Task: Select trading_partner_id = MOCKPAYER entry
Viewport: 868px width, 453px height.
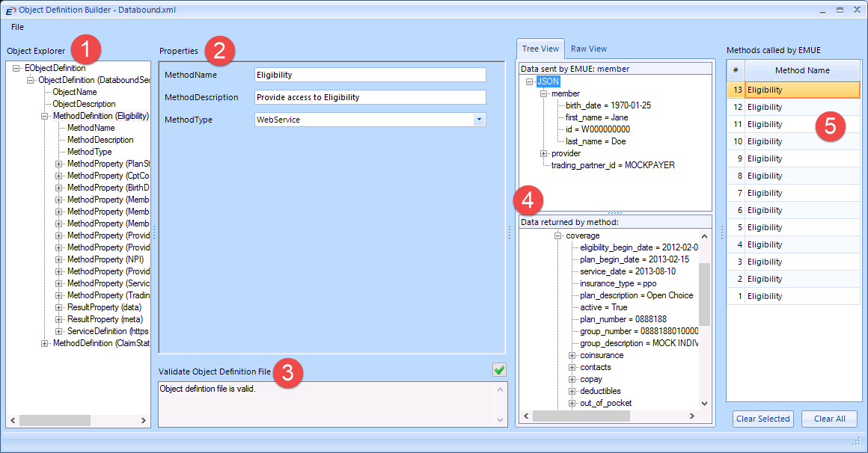Action: 613,165
